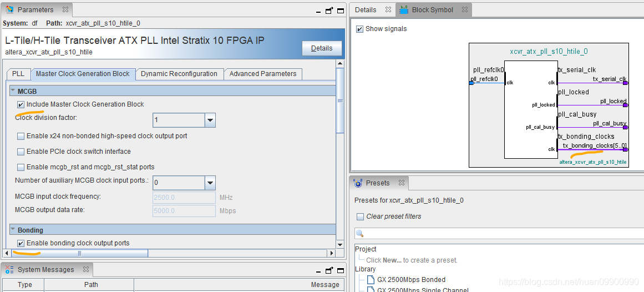644x292 pixels.
Task: Click the System Messages tab icon
Action: click(10, 269)
